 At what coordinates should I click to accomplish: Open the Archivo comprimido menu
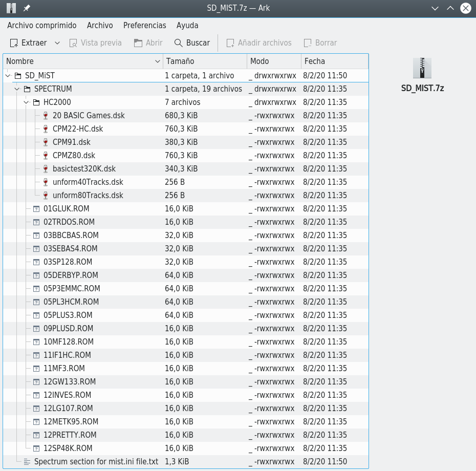(x=42, y=26)
